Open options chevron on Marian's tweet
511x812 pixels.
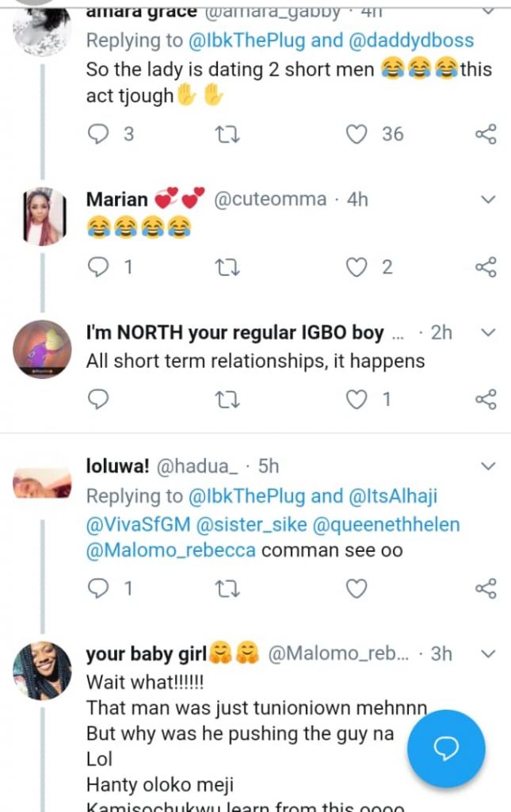[x=488, y=199]
